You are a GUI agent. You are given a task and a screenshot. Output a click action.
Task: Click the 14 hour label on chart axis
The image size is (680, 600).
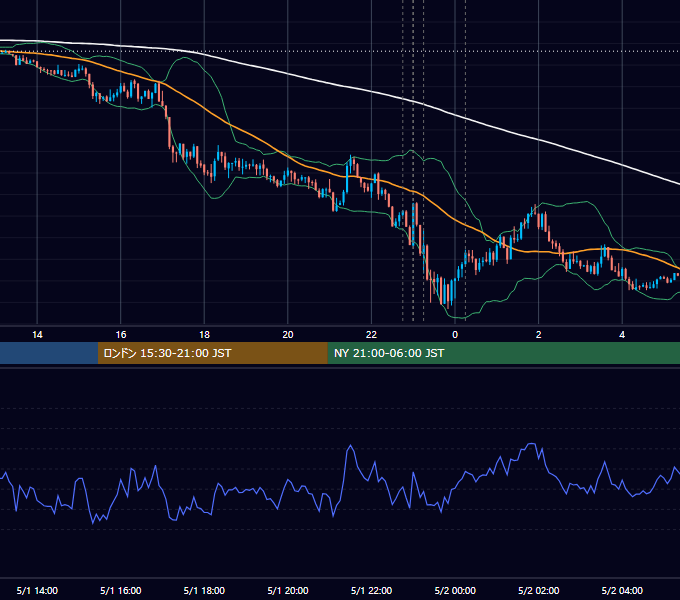click(x=37, y=335)
